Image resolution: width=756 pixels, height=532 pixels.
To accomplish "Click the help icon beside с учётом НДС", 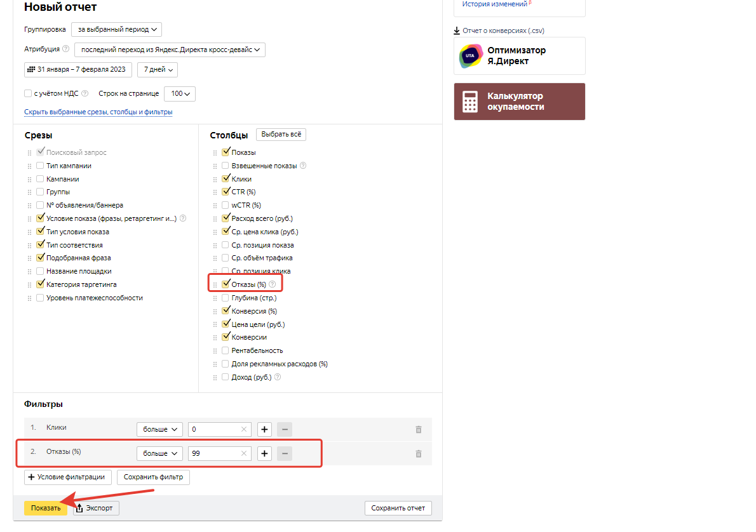I will pyautogui.click(x=85, y=93).
